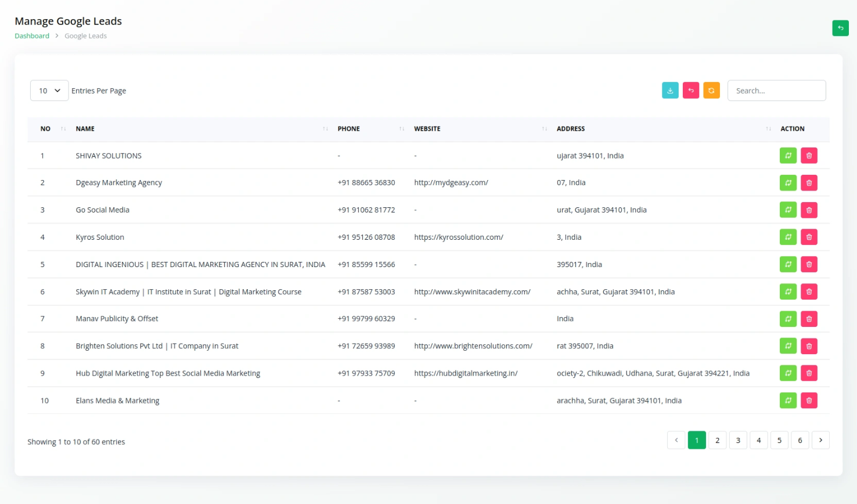Open the Dashboard breadcrumb link
Screen dimensions: 857x504
pyautogui.click(x=32, y=36)
